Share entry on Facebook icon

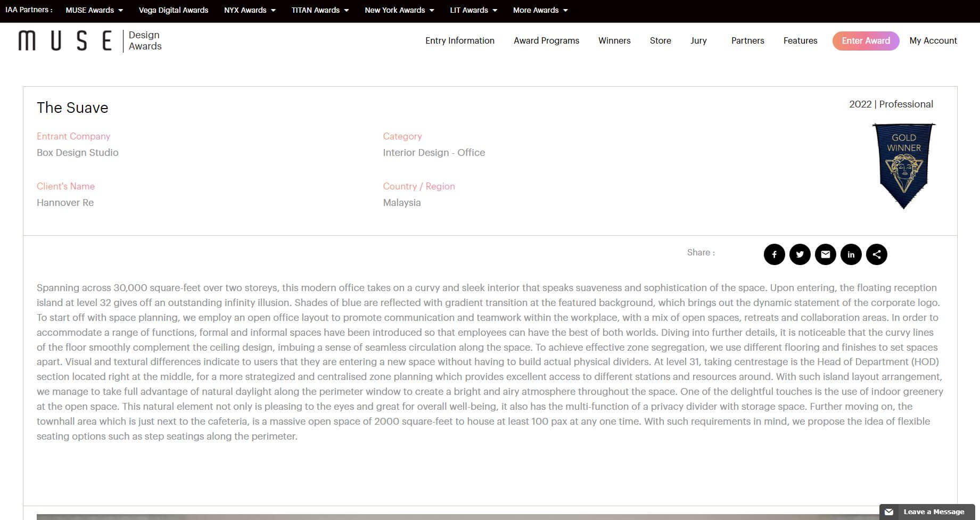(x=774, y=254)
